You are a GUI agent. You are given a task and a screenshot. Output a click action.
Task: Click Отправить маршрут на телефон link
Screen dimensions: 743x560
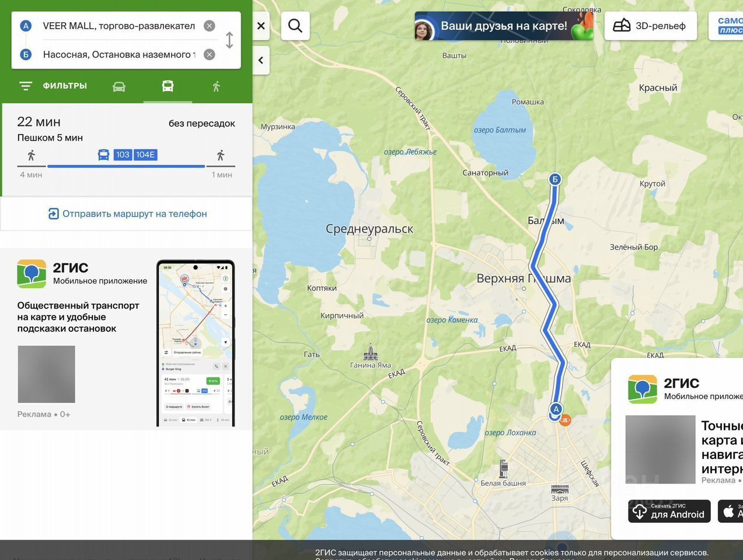click(x=127, y=213)
